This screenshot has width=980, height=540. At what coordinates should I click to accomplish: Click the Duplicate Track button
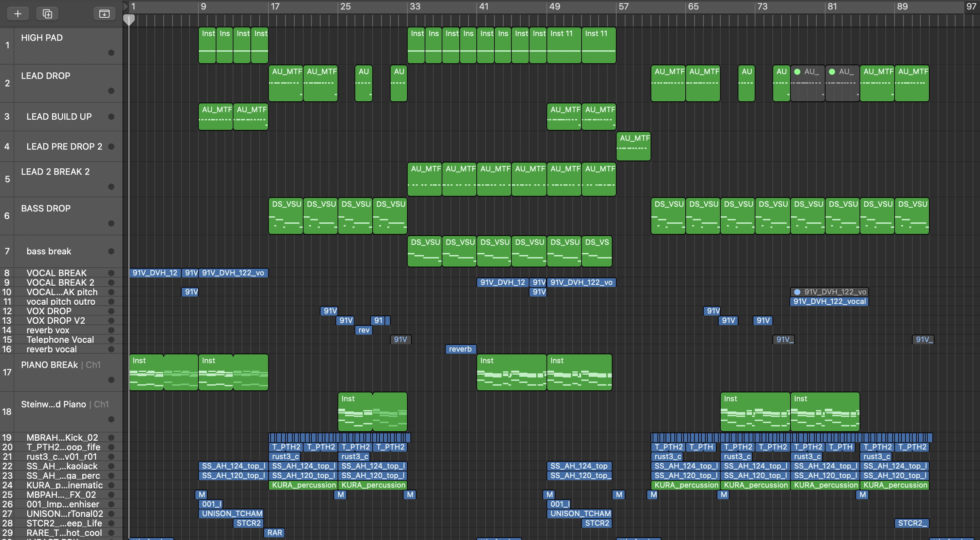tap(47, 14)
